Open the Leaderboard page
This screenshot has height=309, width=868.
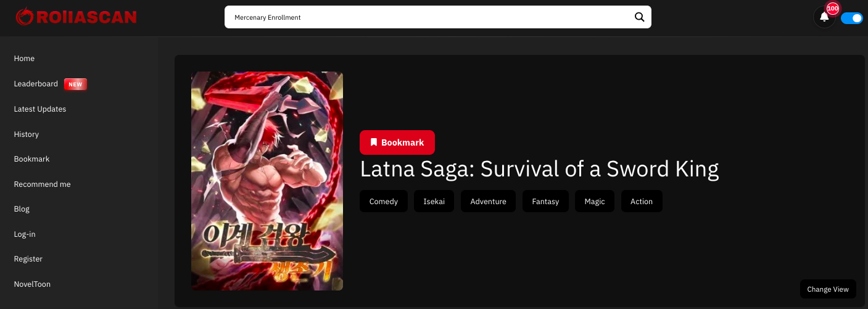tap(36, 84)
